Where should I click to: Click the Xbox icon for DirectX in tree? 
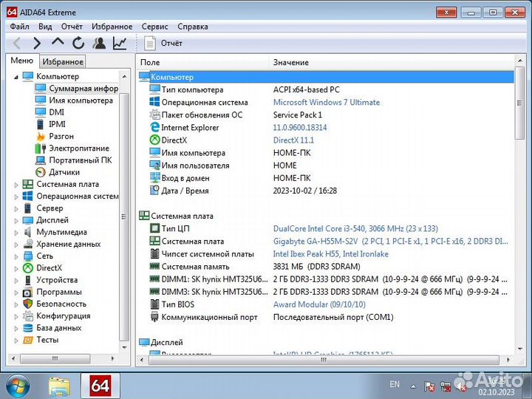click(28, 268)
